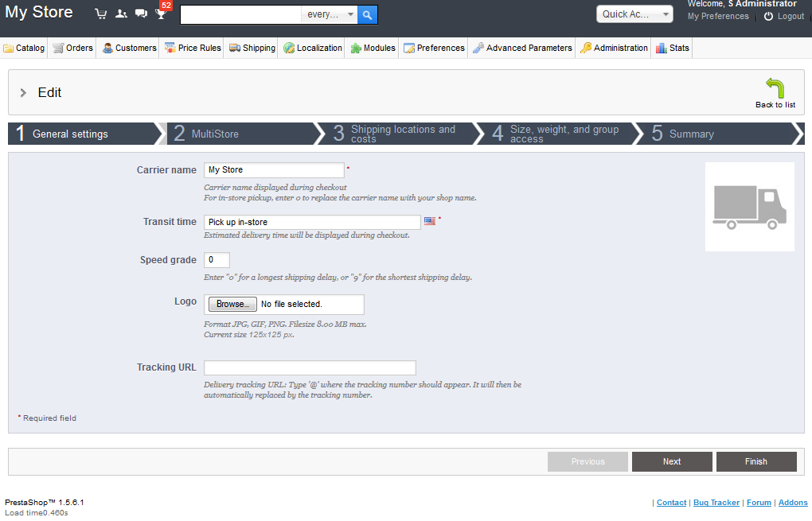Click Browse to choose a logo file
Screen dimensions: 812x521
tap(232, 304)
